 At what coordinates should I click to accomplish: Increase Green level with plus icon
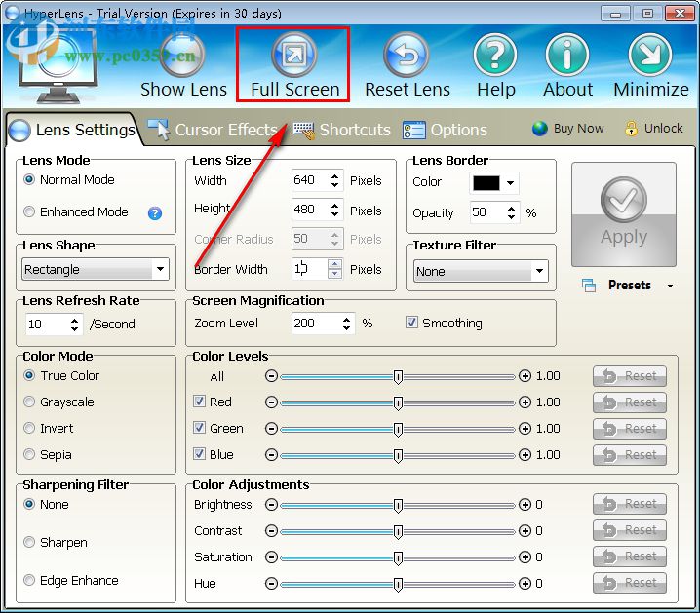coord(525,429)
